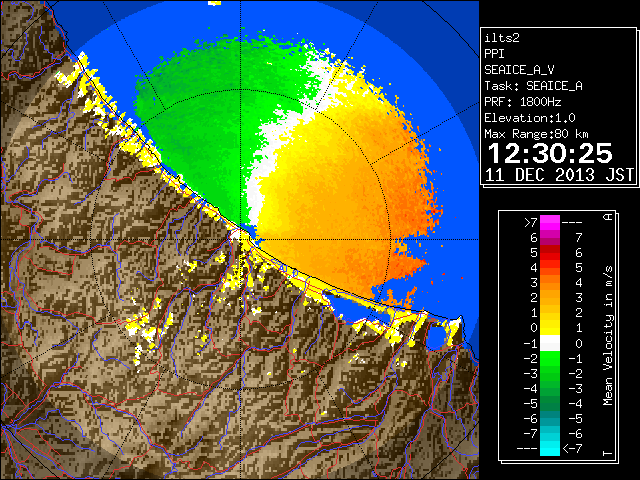Click the cyan <-7 velocity legend swatch
640x480 pixels.
(x=550, y=448)
